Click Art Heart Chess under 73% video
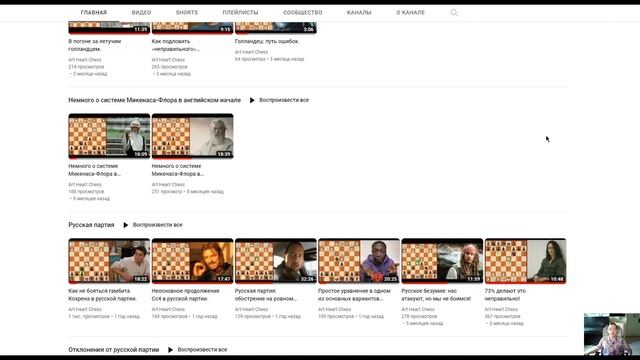This screenshot has width=640, height=360. (x=501, y=309)
